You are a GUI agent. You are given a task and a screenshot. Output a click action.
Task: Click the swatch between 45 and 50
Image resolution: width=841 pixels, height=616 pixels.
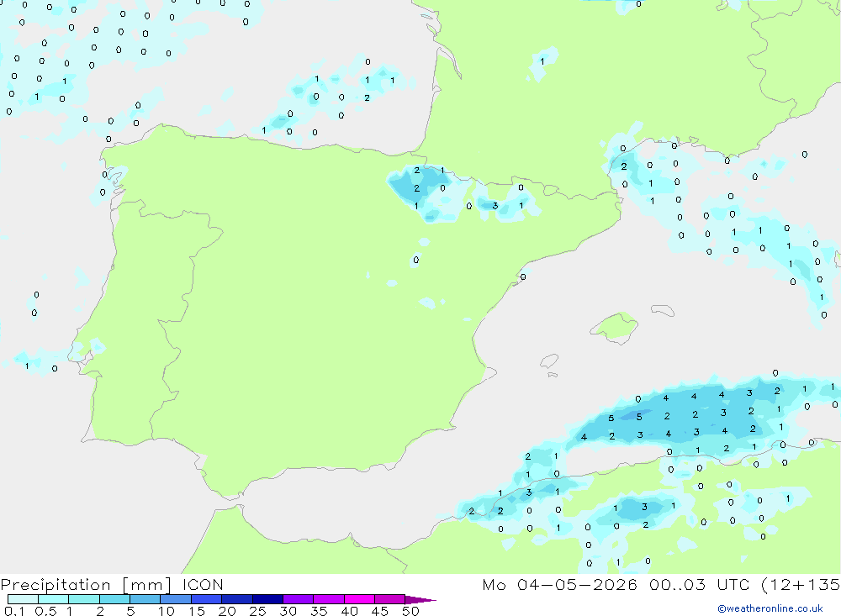coord(390,599)
